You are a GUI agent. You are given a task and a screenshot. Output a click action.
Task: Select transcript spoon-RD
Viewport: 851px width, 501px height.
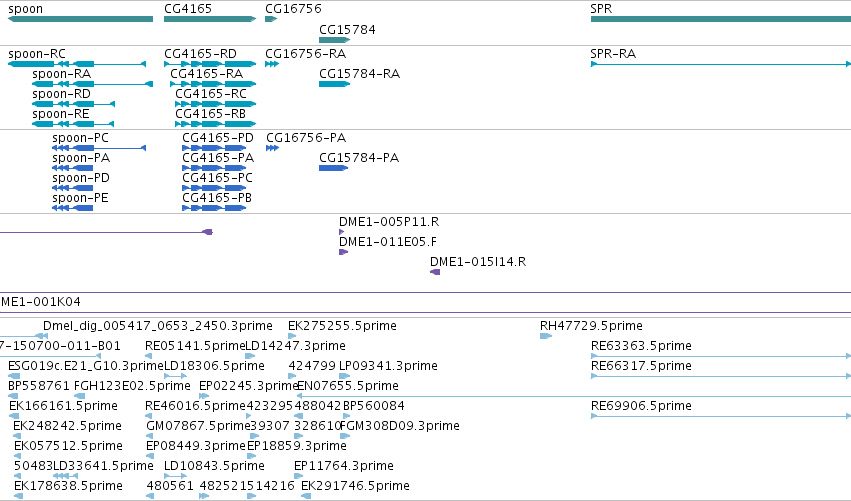73,104
